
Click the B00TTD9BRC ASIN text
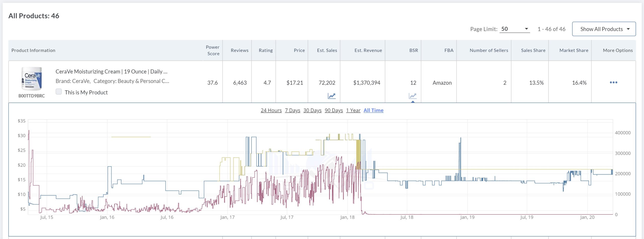[x=32, y=96]
